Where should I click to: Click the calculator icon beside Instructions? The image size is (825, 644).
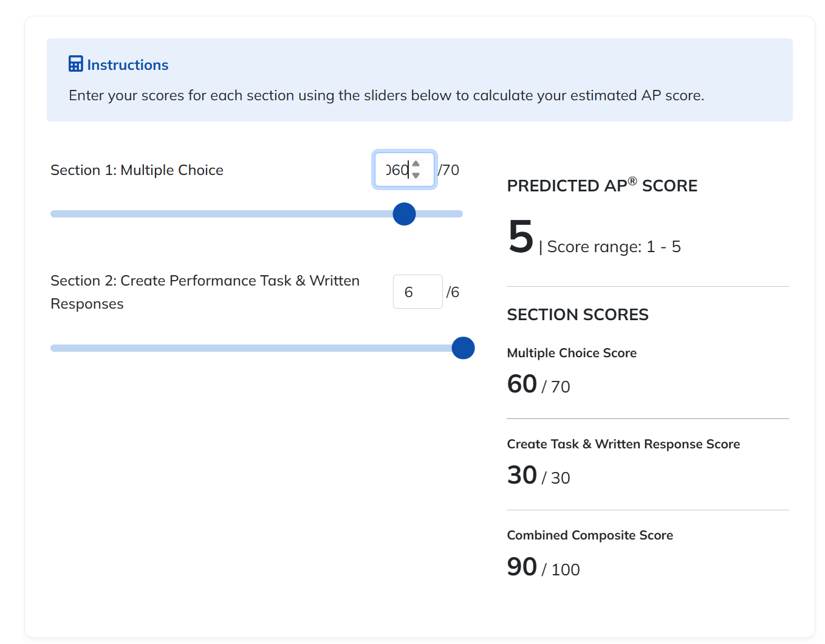pos(75,63)
